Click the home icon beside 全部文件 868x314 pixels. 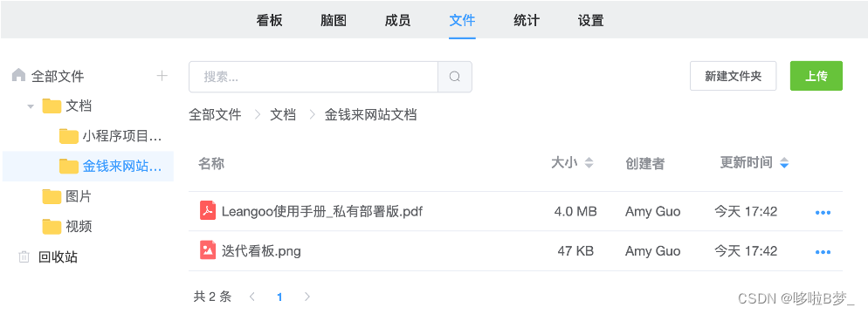[x=19, y=75]
